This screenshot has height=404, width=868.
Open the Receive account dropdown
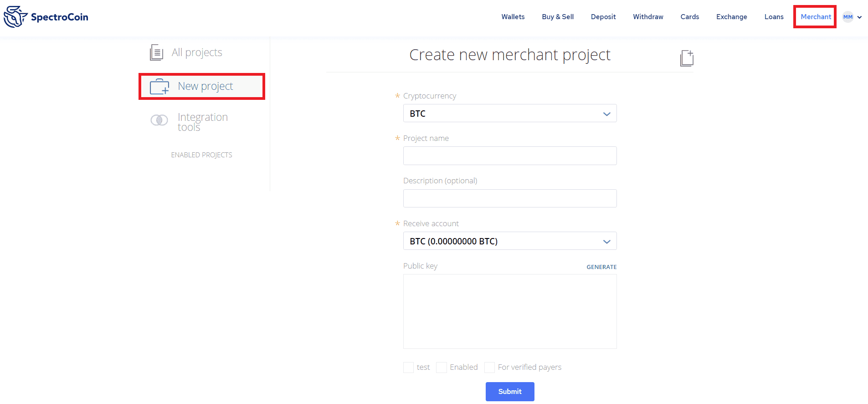pos(510,241)
